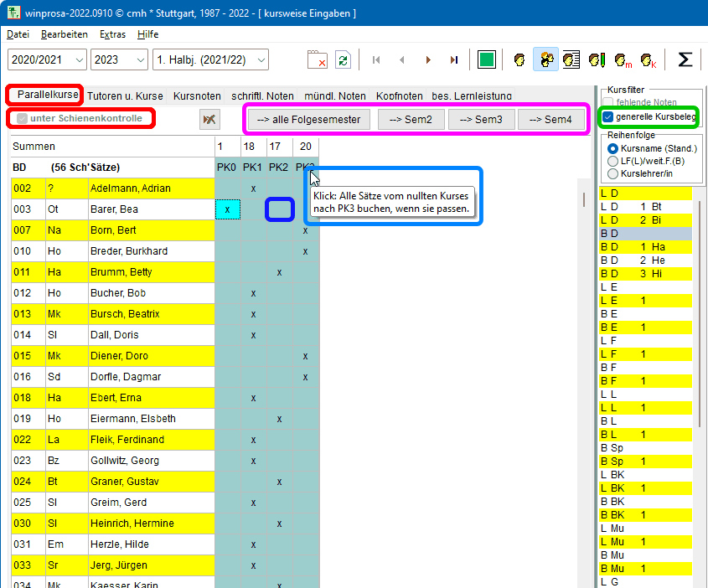
Task: Open the student list head icon
Action: click(x=571, y=59)
